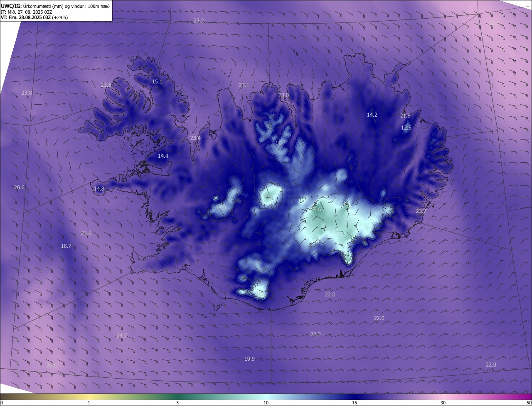The height and width of the screenshot is (406, 532).
Task: Select the colorbar tick label 50
Action: (529, 403)
